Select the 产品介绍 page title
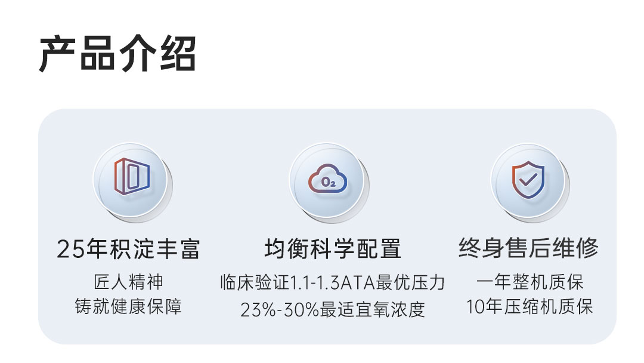Screen dimensions: 644x363 (117, 55)
